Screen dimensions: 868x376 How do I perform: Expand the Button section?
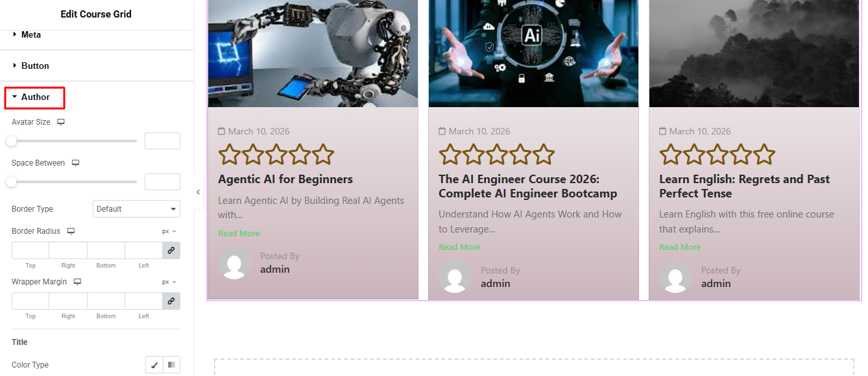pos(35,66)
